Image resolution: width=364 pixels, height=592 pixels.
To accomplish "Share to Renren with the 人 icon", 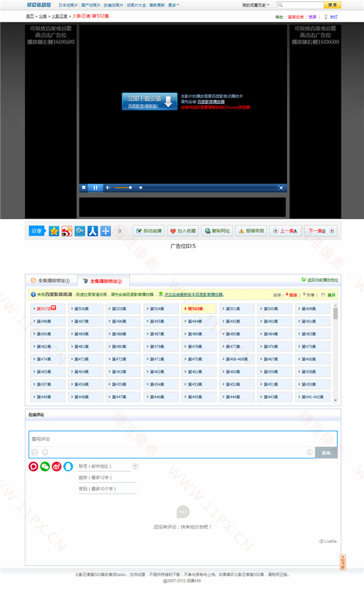I will point(93,231).
